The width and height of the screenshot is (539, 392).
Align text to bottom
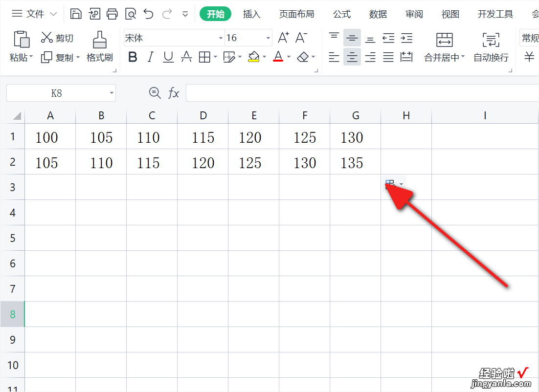point(370,39)
